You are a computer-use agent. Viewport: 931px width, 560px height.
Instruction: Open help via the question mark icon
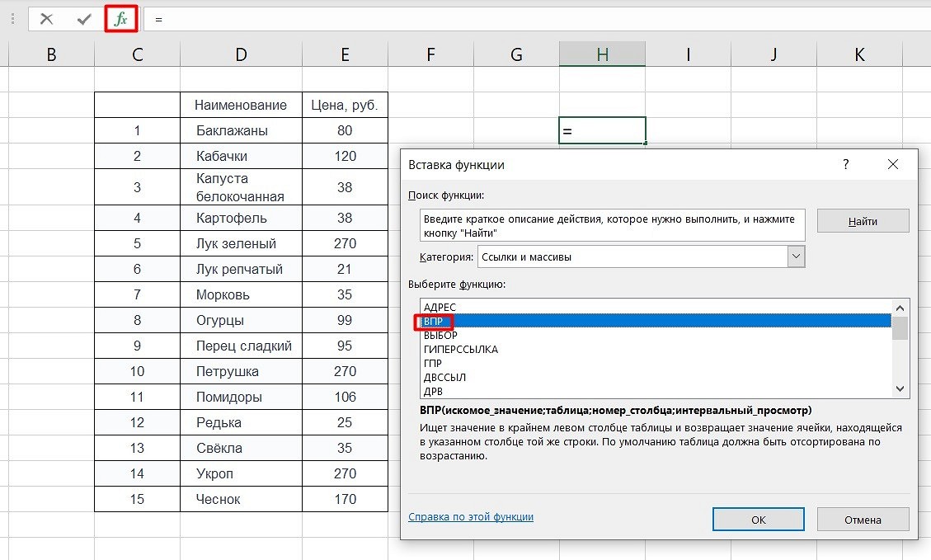pos(845,164)
